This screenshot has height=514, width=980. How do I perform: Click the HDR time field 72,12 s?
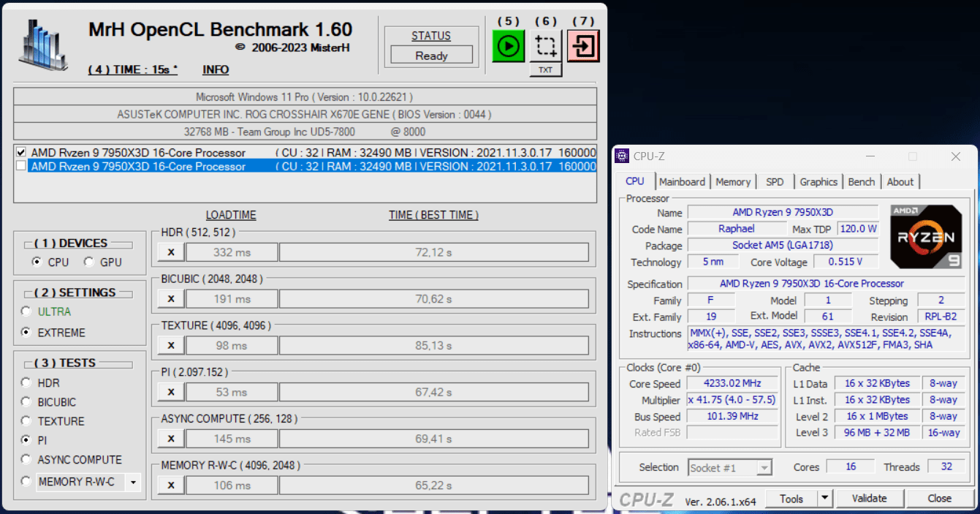pos(433,252)
